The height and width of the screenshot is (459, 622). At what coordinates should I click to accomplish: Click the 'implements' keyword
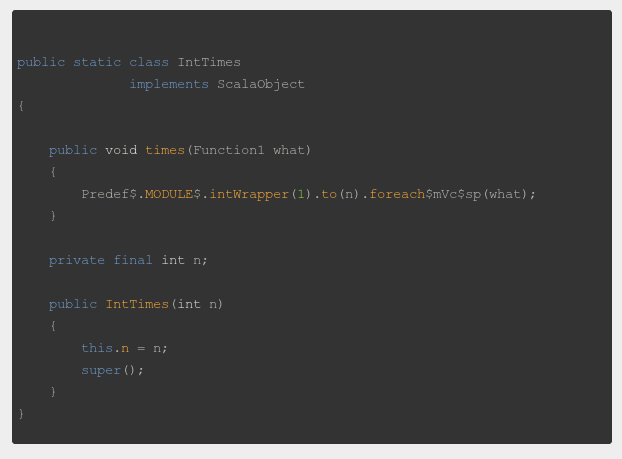169,84
